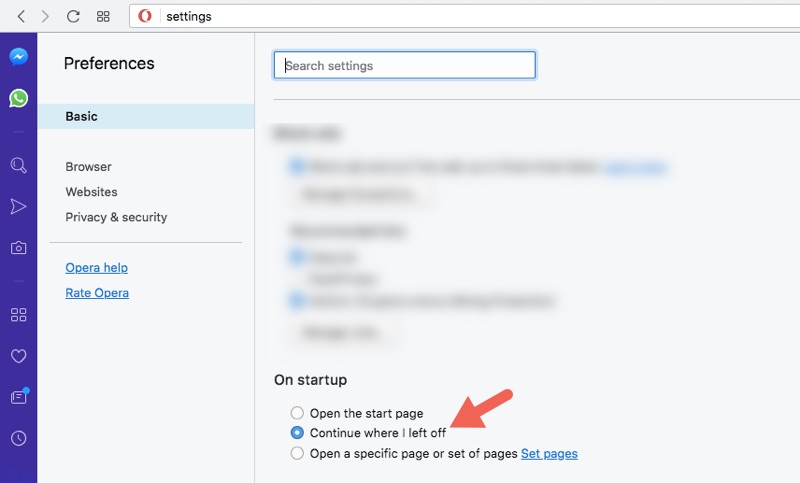Open Speed Dial from the sidebar
The height and width of the screenshot is (483, 800).
18,315
